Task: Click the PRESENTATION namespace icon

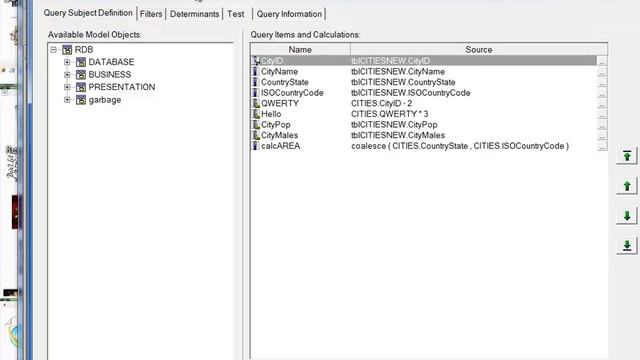Action: (x=81, y=87)
